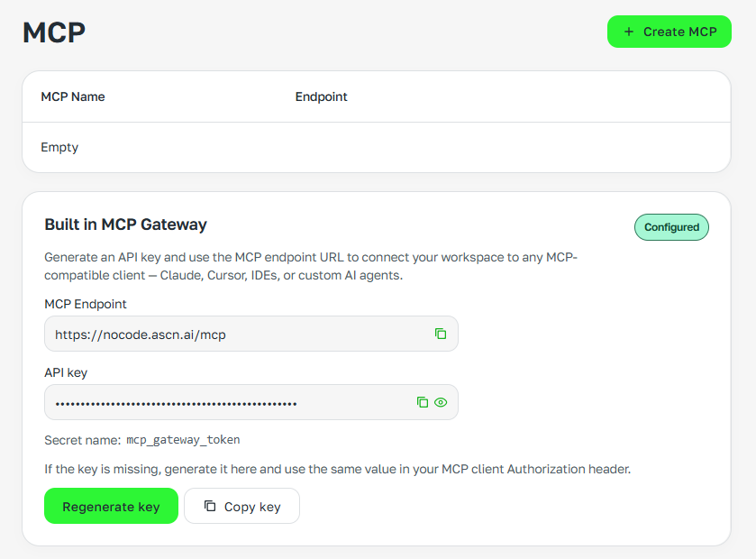This screenshot has width=756, height=559.
Task: Click the Configured status badge
Action: pos(671,227)
